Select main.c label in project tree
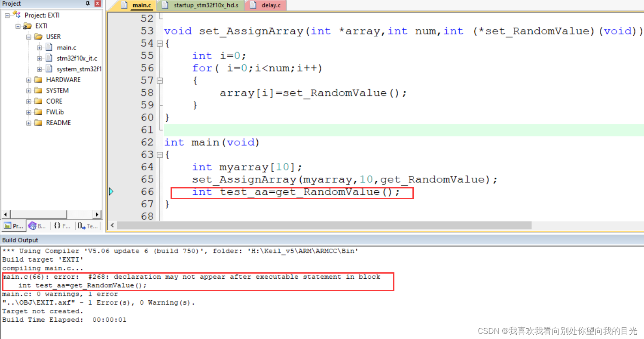 coord(67,47)
